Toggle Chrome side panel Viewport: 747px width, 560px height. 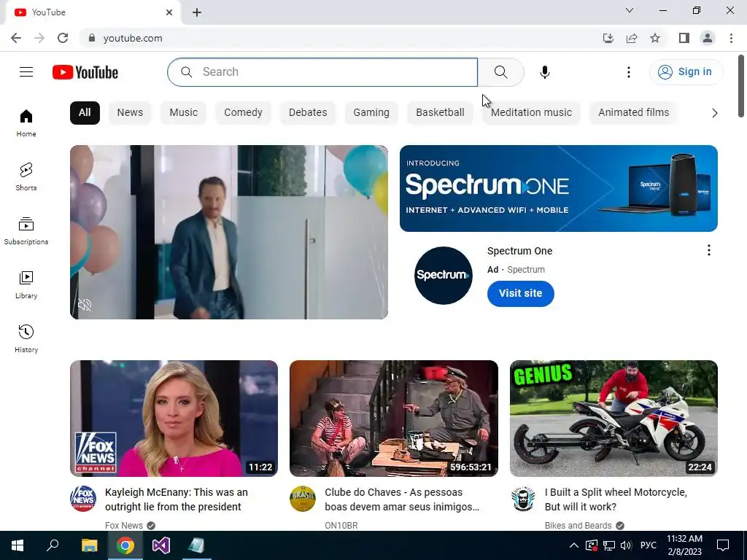pos(684,38)
